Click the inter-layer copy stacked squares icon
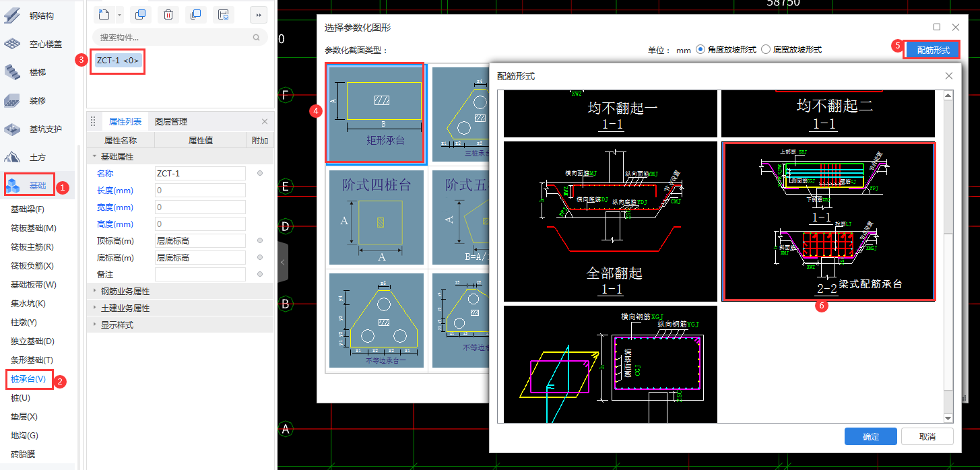980x470 pixels. point(196,14)
